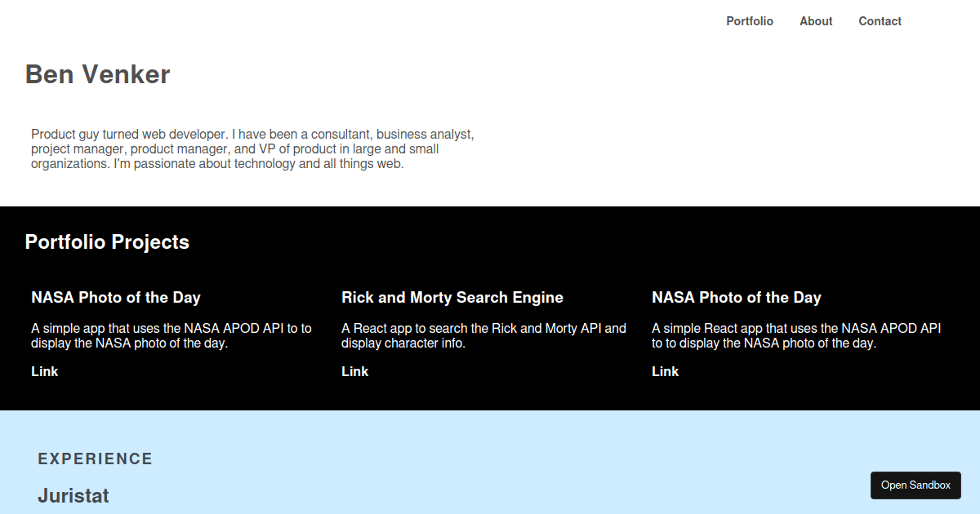This screenshot has height=514, width=980.
Task: Click the NASA APOD project description text
Action: point(171,335)
